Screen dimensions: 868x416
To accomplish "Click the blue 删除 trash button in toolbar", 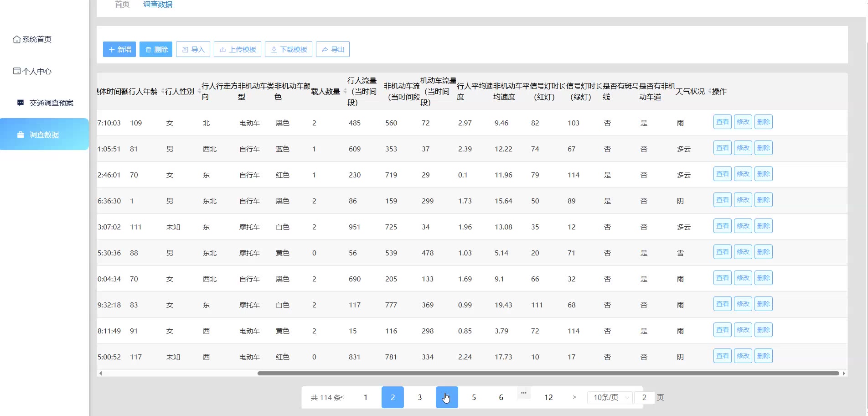I will pyautogui.click(x=156, y=49).
